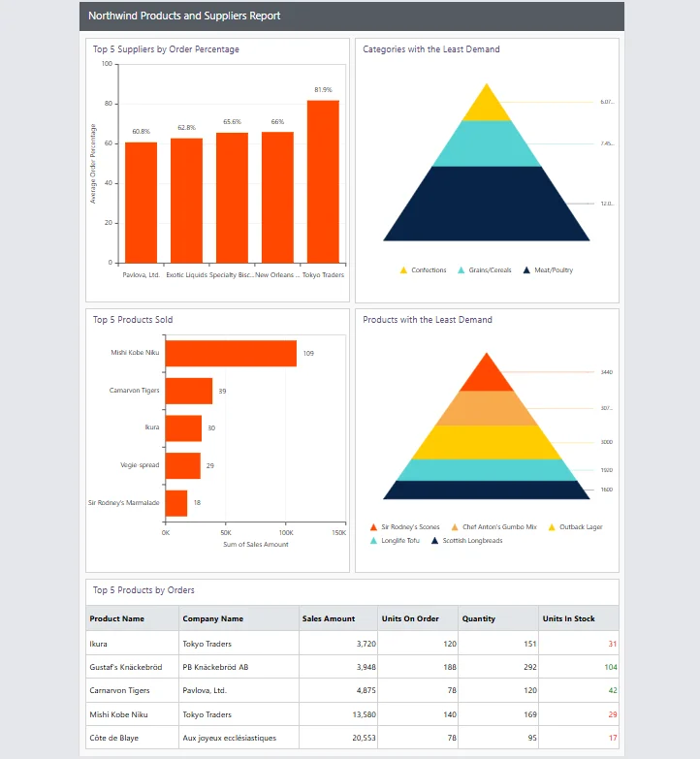Screen dimensions: 700x759
Task: Click the Grains/Cereals teal legend triangle
Action: (461, 270)
